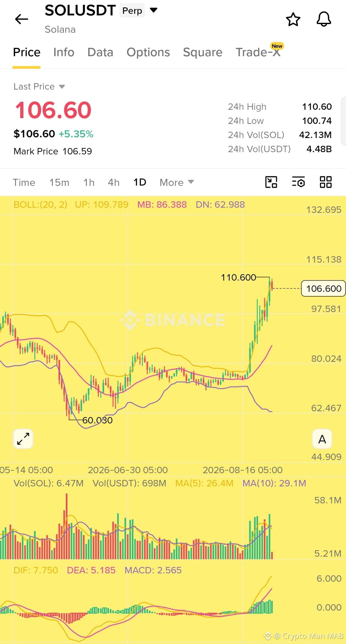The width and height of the screenshot is (346, 644).
Task: Tap the MA(5): 26.4M volume label
Action: point(204,483)
